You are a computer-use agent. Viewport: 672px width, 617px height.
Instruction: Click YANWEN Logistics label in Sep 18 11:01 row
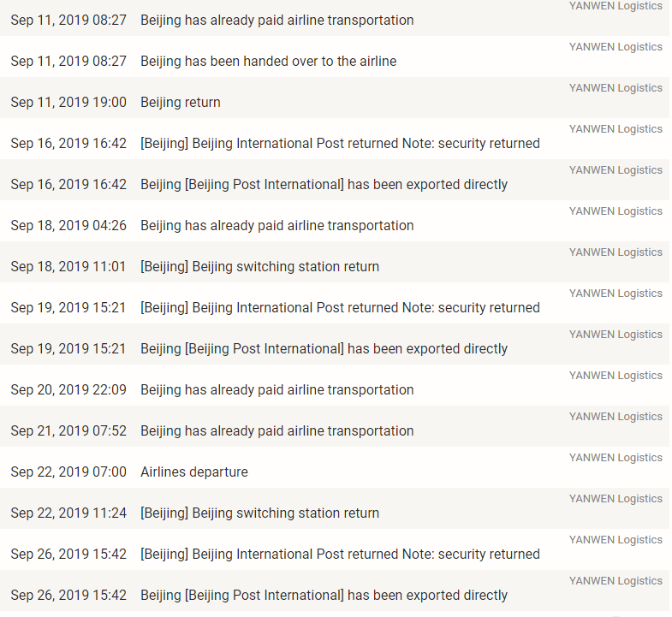616,252
